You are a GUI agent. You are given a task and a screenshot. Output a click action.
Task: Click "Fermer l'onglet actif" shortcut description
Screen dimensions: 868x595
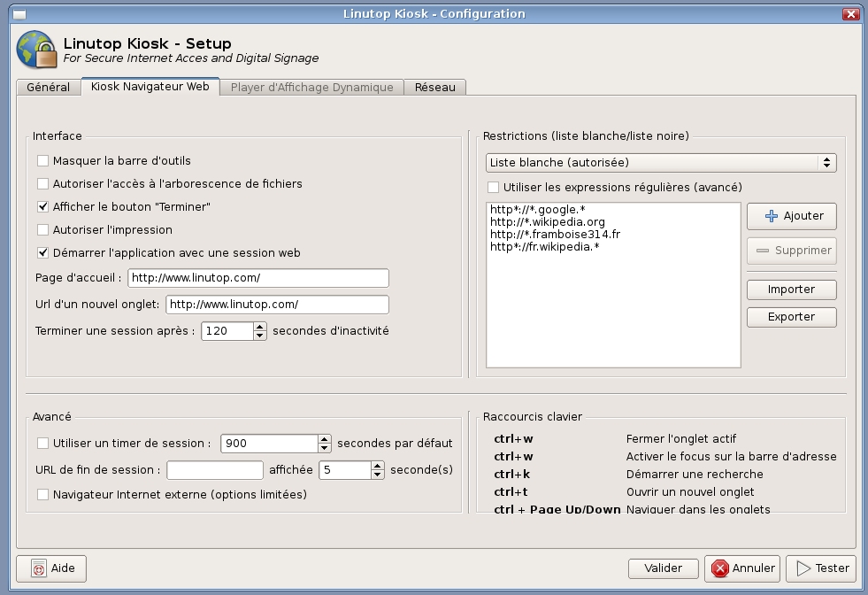(x=681, y=439)
